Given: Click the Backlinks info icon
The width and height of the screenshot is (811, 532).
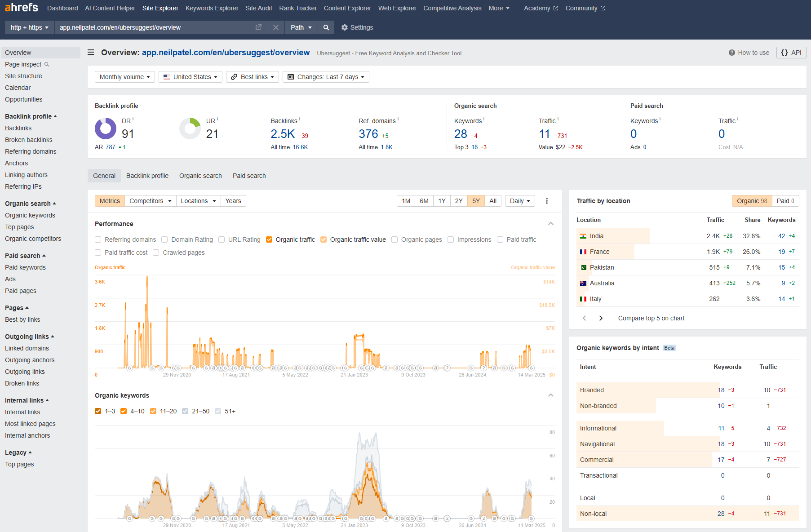Looking at the screenshot, I should 300,119.
